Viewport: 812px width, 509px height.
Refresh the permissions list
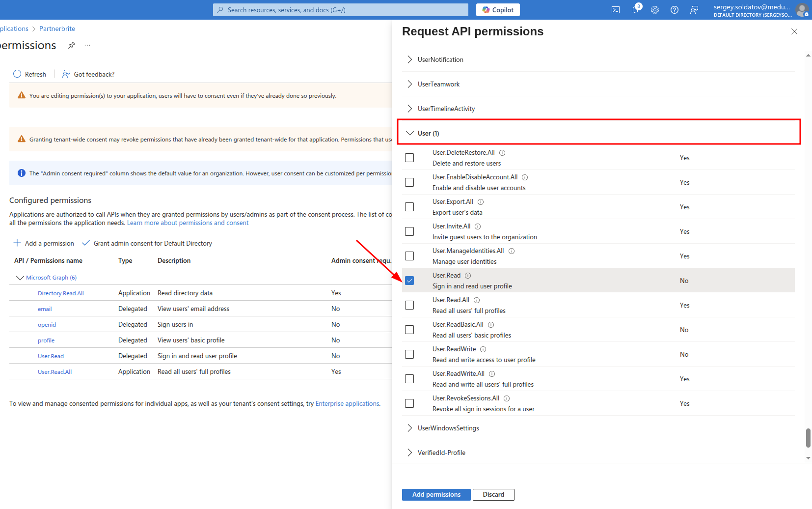(x=29, y=74)
